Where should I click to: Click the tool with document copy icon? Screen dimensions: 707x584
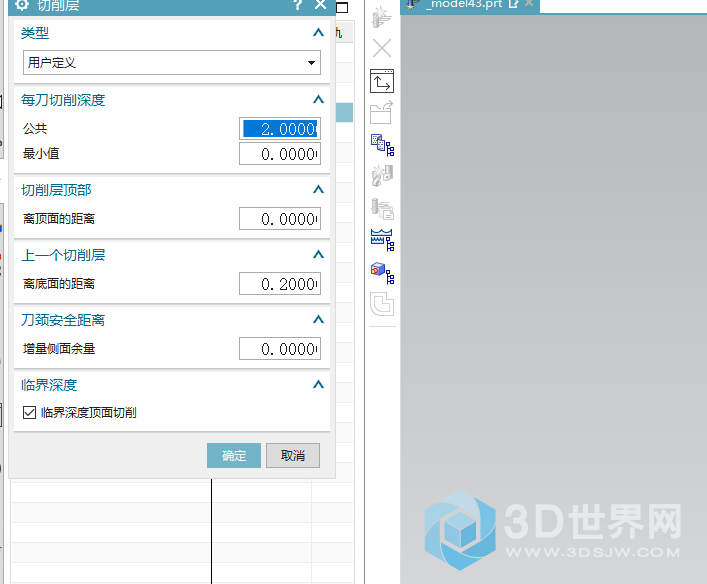382,209
